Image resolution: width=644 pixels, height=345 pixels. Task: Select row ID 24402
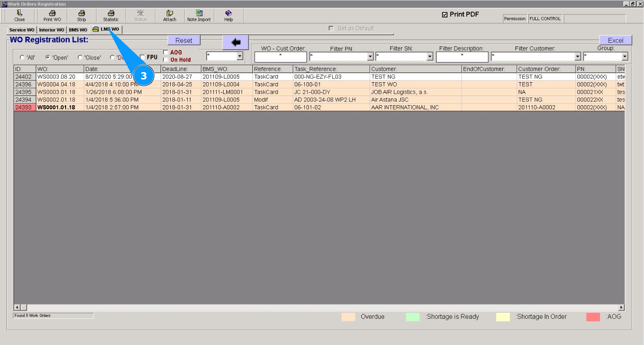pyautogui.click(x=25, y=77)
